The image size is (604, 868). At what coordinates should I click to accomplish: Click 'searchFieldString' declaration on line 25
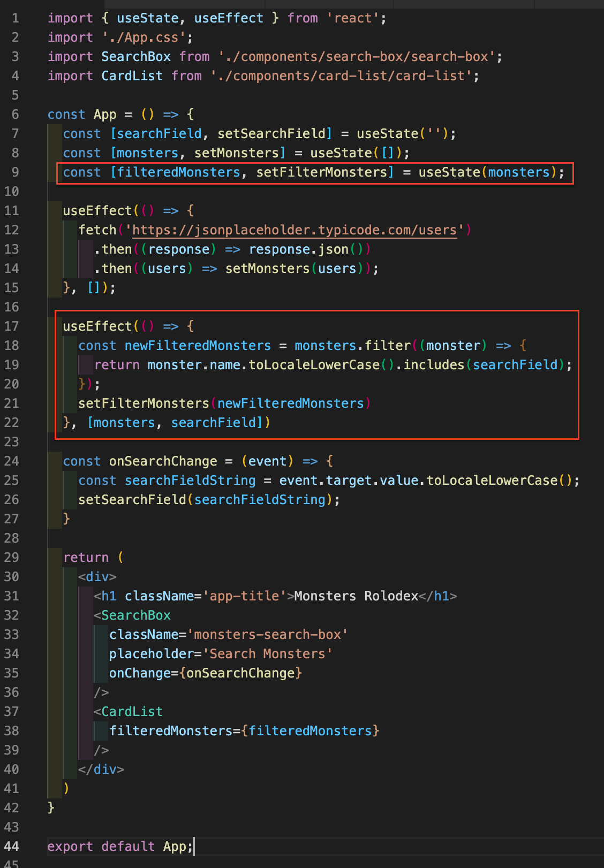(191, 481)
